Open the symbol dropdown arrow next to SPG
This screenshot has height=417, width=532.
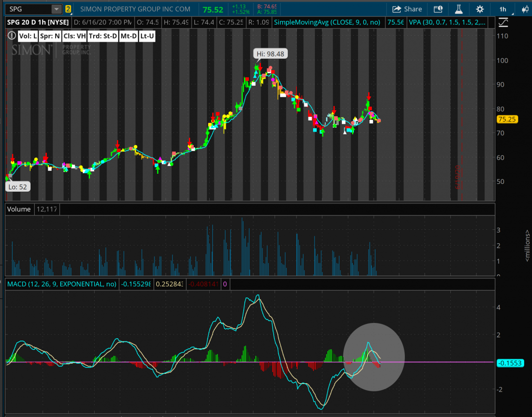click(x=57, y=9)
